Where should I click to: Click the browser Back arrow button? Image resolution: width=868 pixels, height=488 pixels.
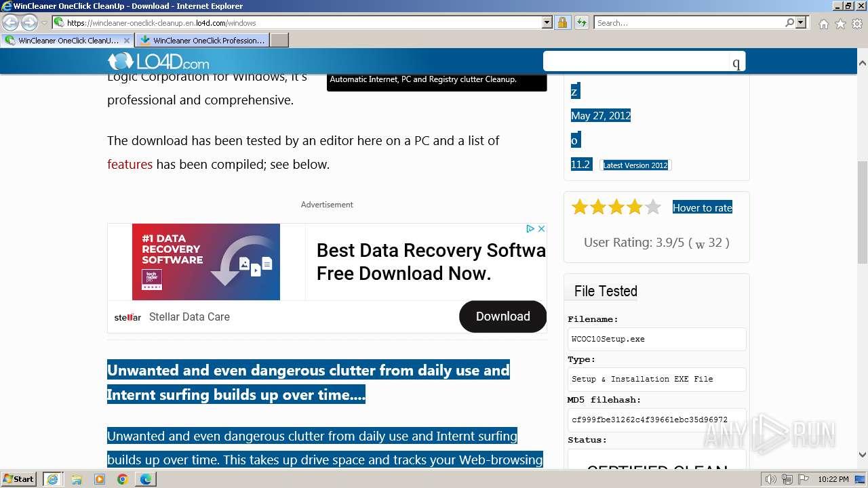pos(11,22)
